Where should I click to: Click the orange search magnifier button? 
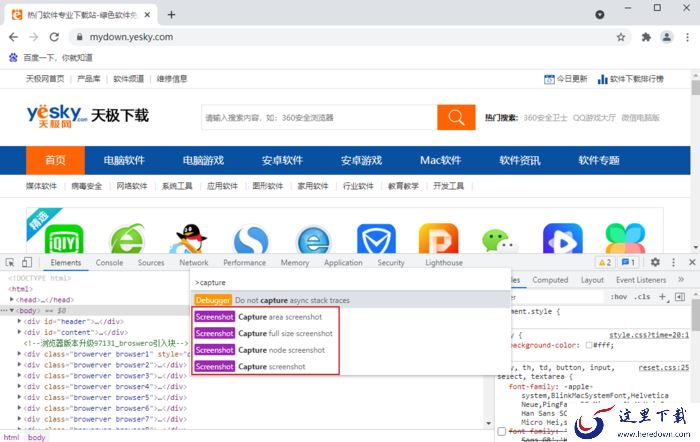pos(456,117)
